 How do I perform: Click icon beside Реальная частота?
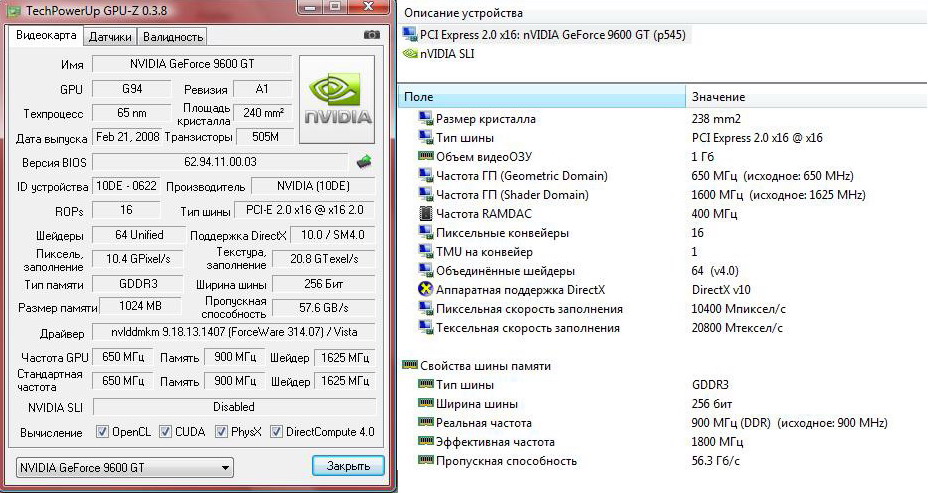(x=426, y=422)
